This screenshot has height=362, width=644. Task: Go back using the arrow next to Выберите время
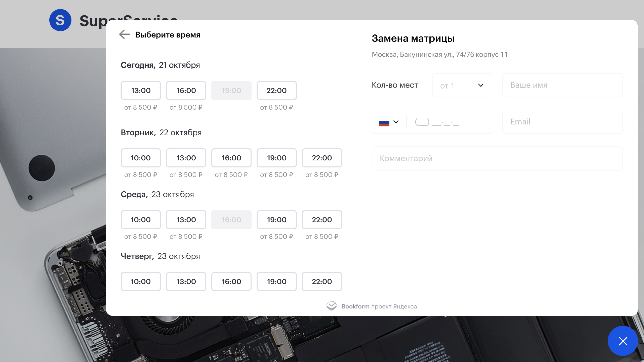[125, 34]
